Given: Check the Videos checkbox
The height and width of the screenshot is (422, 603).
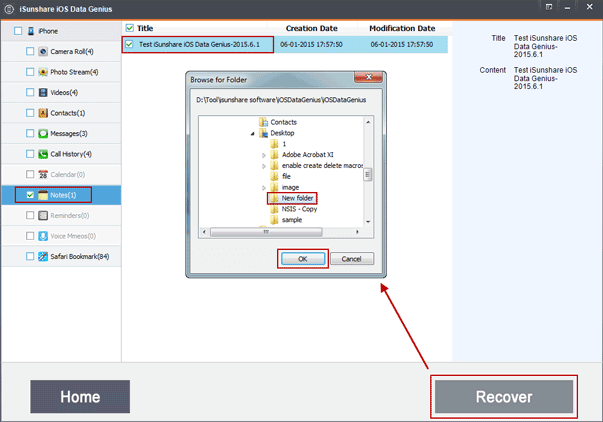Looking at the screenshot, I should point(30,92).
